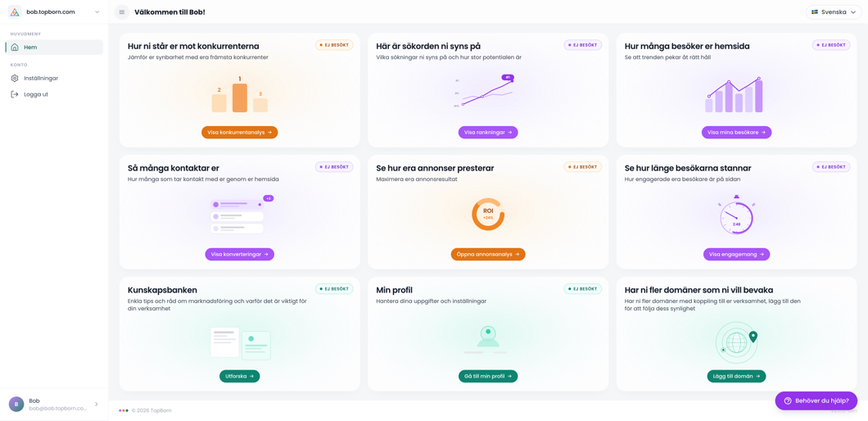Toggle the hamburger sidebar menu button
868x421 pixels.
point(122,11)
